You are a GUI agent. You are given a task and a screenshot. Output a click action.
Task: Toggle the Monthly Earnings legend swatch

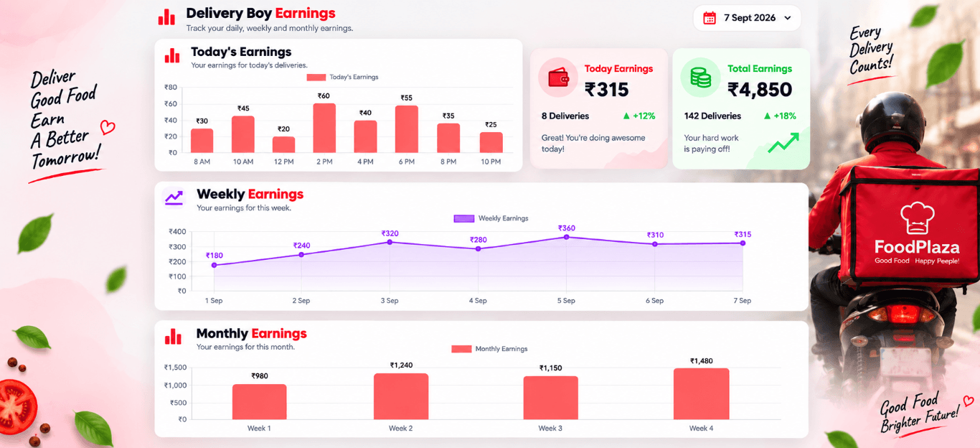click(461, 349)
